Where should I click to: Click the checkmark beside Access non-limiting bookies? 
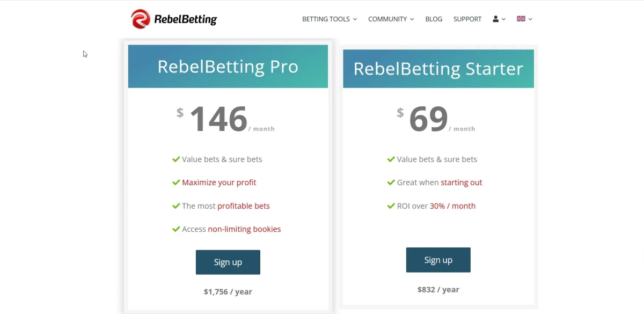pos(176,229)
